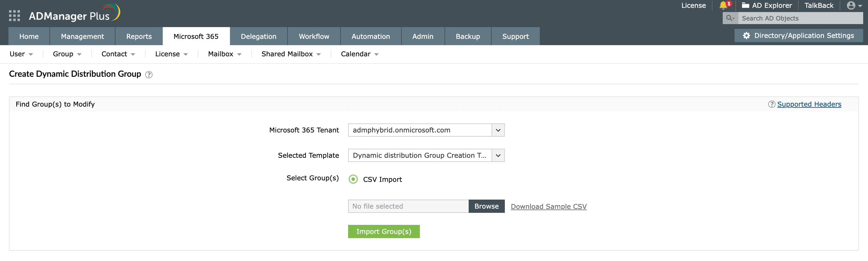The image size is (868, 261).
Task: Click help icon beside Create Dynamic Distribution Group
Action: click(x=149, y=74)
